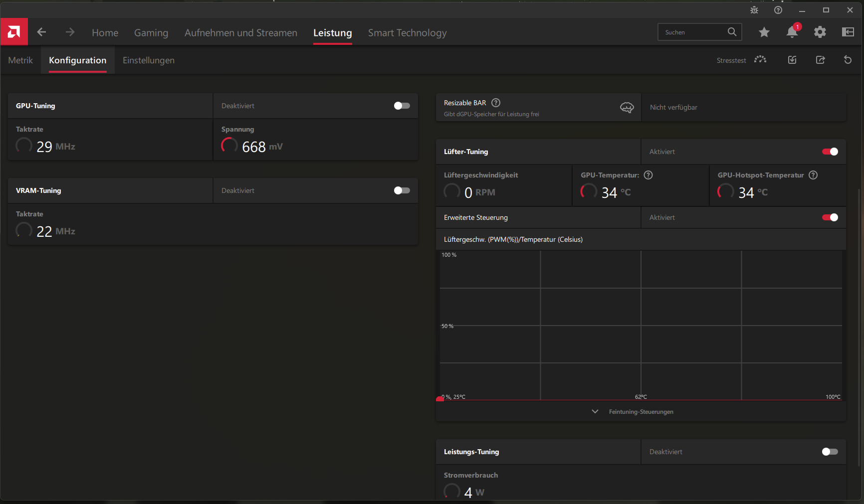Select the Leistung tab
This screenshot has width=864, height=504.
click(333, 32)
